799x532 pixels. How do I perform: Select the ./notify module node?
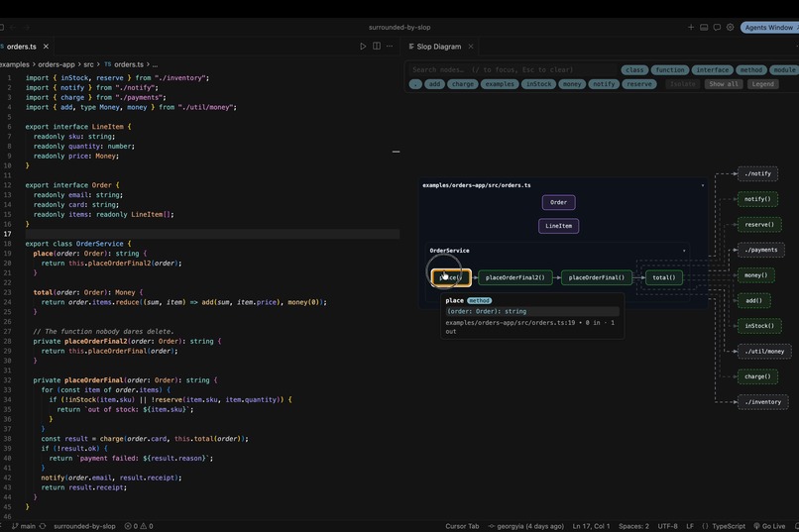757,173
